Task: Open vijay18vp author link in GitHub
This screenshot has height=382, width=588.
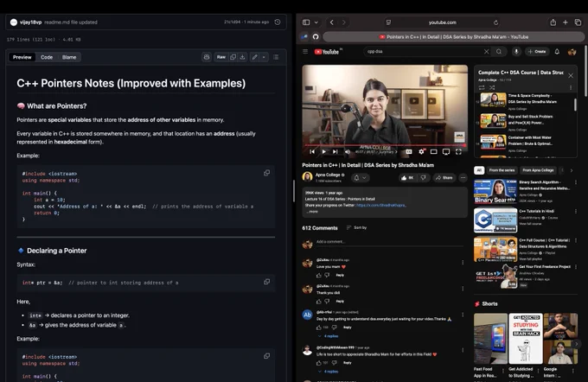Action: pos(31,22)
